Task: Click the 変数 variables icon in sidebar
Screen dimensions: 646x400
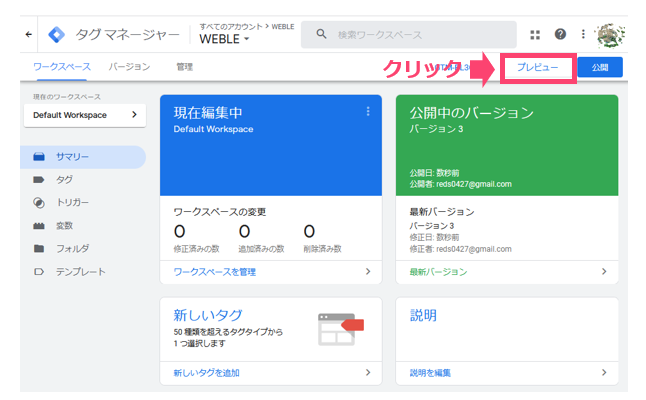Action: (x=39, y=226)
